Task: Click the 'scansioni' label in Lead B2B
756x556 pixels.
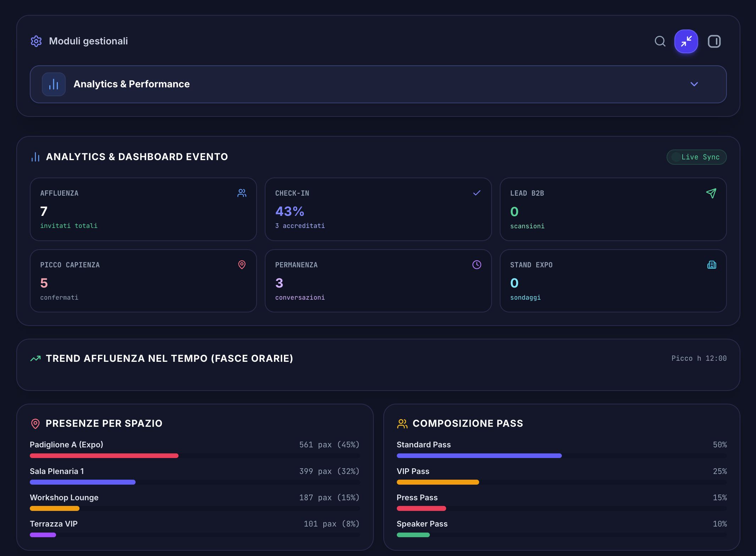Action: (x=527, y=226)
